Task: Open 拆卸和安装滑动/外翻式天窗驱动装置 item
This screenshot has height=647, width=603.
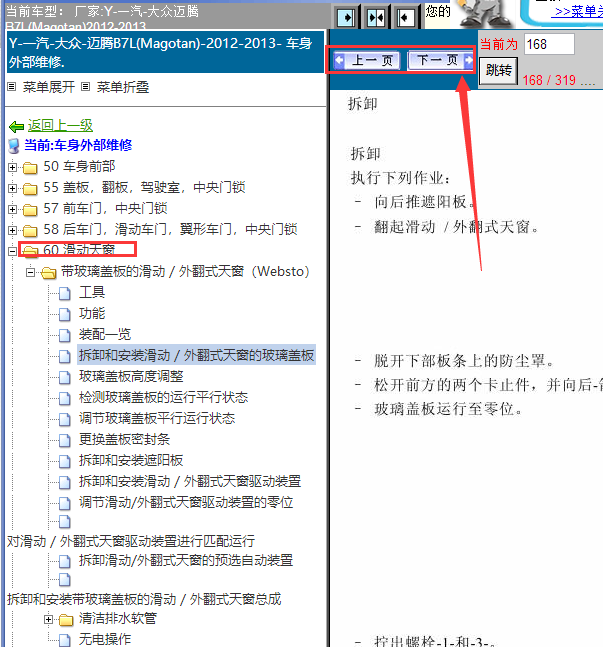Action: pos(190,482)
